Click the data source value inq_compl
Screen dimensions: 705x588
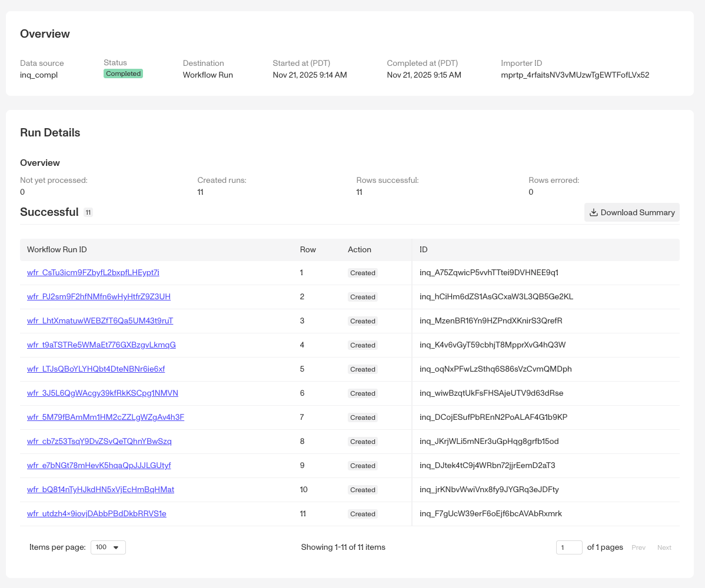click(x=39, y=75)
